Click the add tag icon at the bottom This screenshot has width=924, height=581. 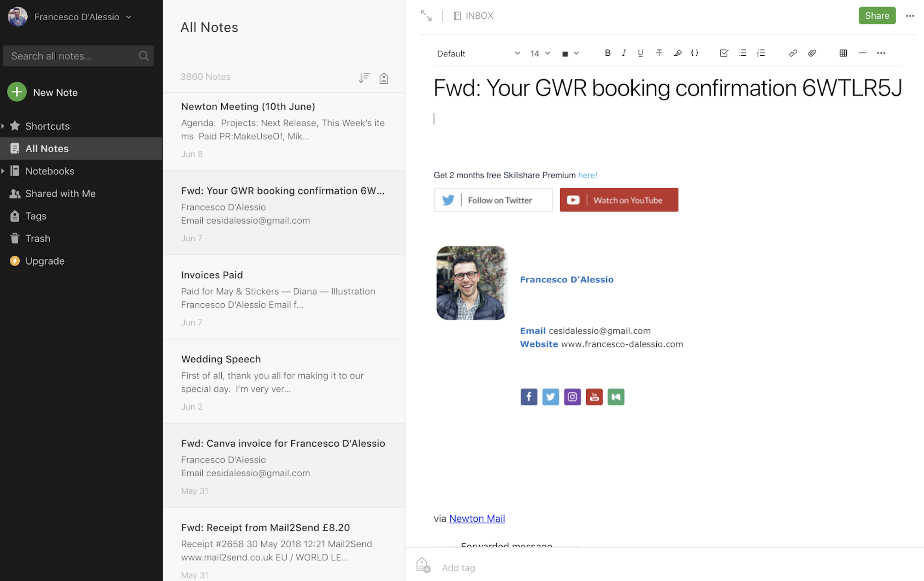point(423,566)
